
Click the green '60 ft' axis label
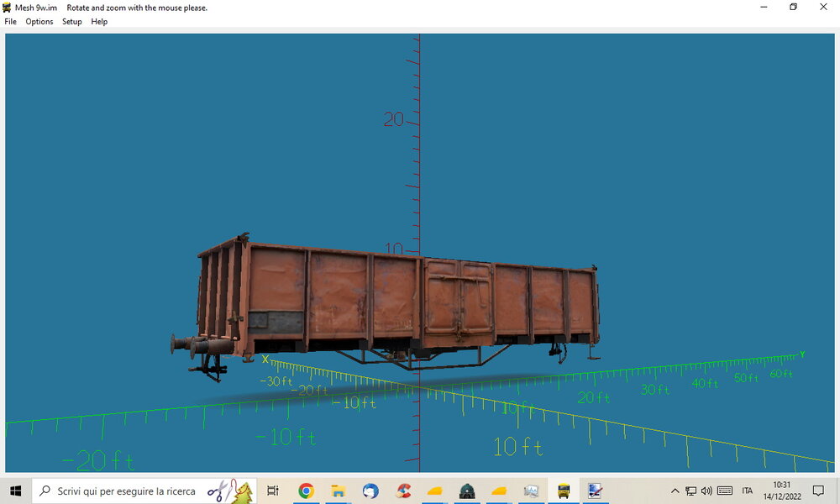[x=781, y=373]
